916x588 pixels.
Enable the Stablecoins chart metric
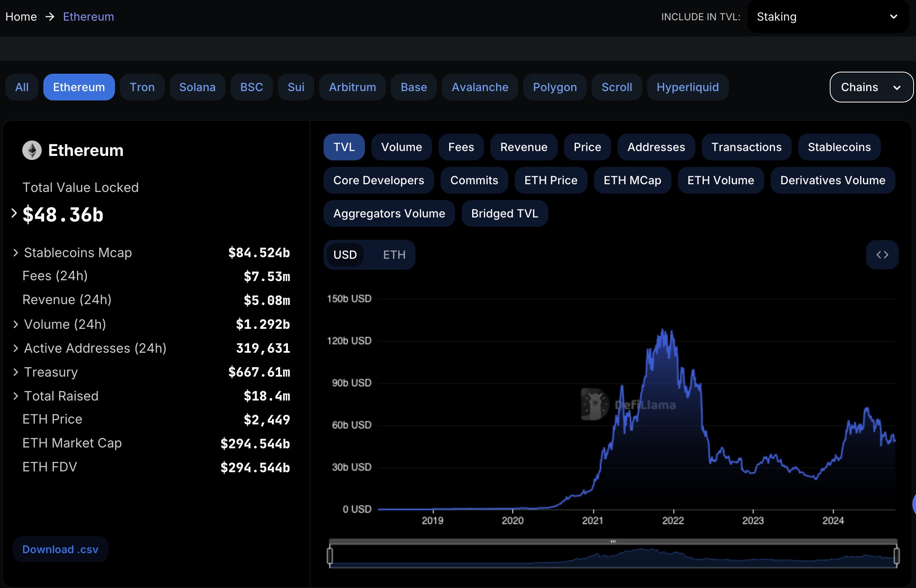click(x=839, y=147)
